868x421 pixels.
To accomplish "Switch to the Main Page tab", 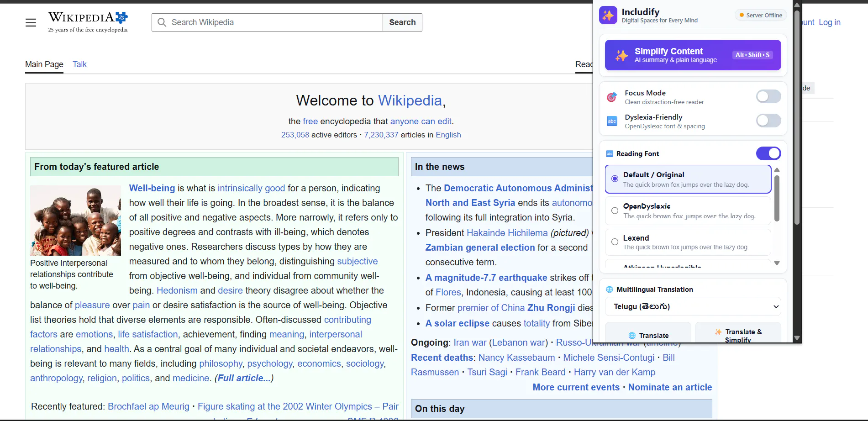I will pos(44,64).
